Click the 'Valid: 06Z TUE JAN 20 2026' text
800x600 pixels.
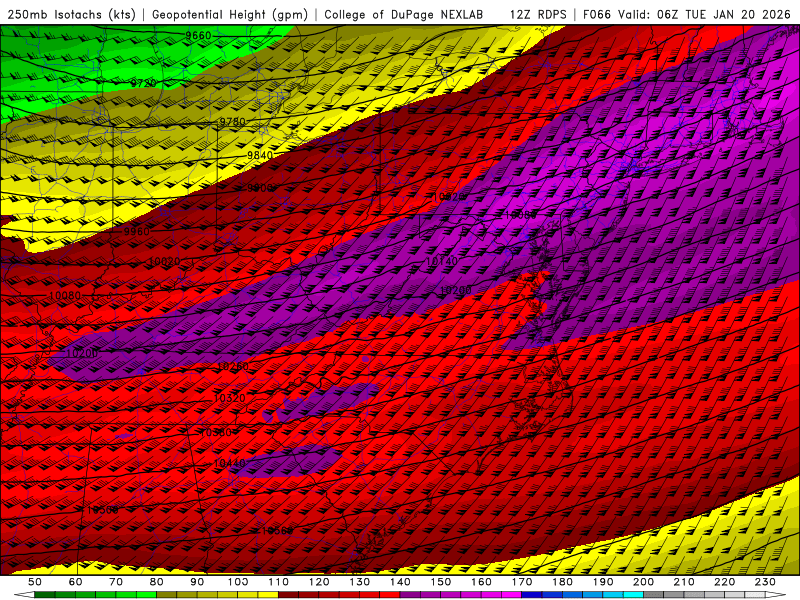click(x=704, y=14)
